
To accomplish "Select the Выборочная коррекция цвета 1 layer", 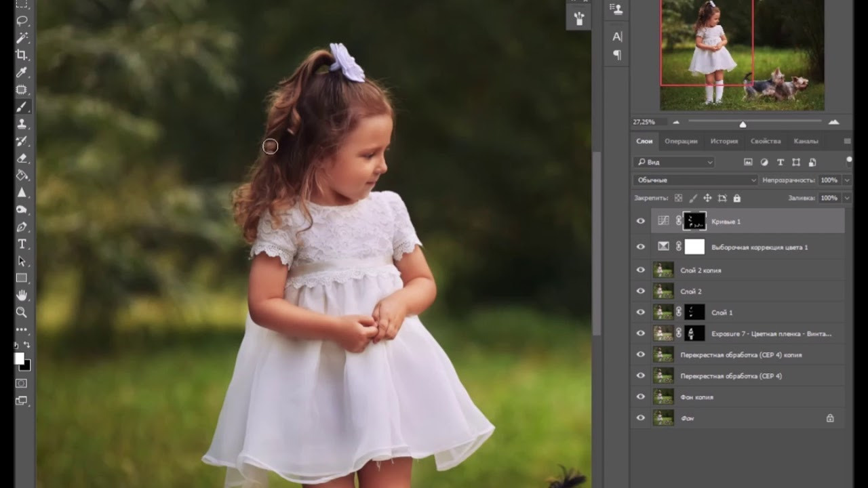I will (x=759, y=247).
